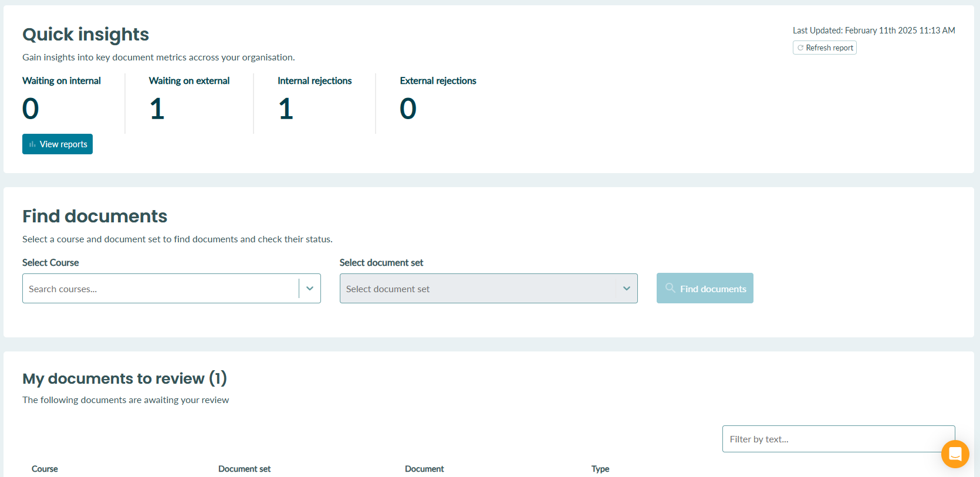Open the Select document set dropdown
This screenshot has width=980, height=477.
pyautogui.click(x=488, y=289)
